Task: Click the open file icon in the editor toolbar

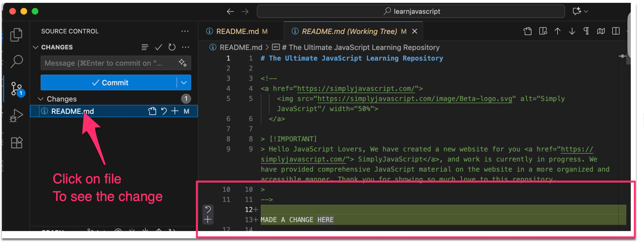Action: pos(528,31)
